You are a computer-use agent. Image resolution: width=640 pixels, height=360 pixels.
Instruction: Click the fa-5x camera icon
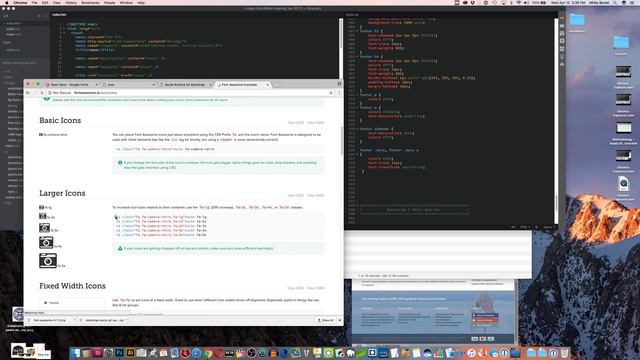point(48,260)
